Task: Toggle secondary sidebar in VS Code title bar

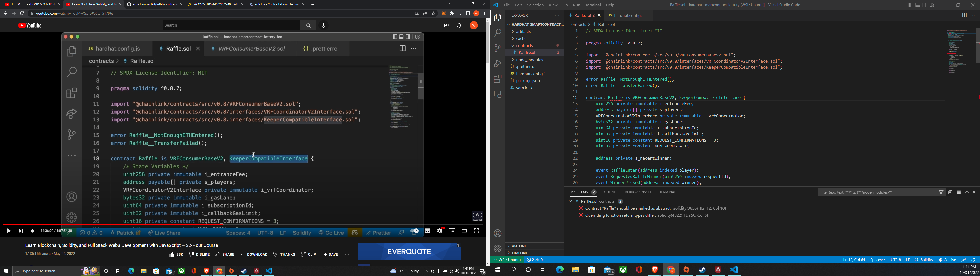Action: point(925,5)
